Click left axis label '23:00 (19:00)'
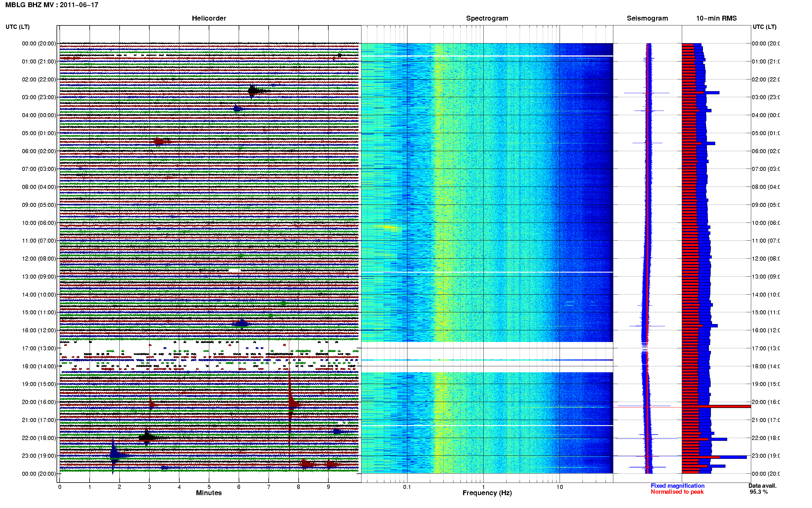This screenshot has height=508, width=812. [39, 456]
